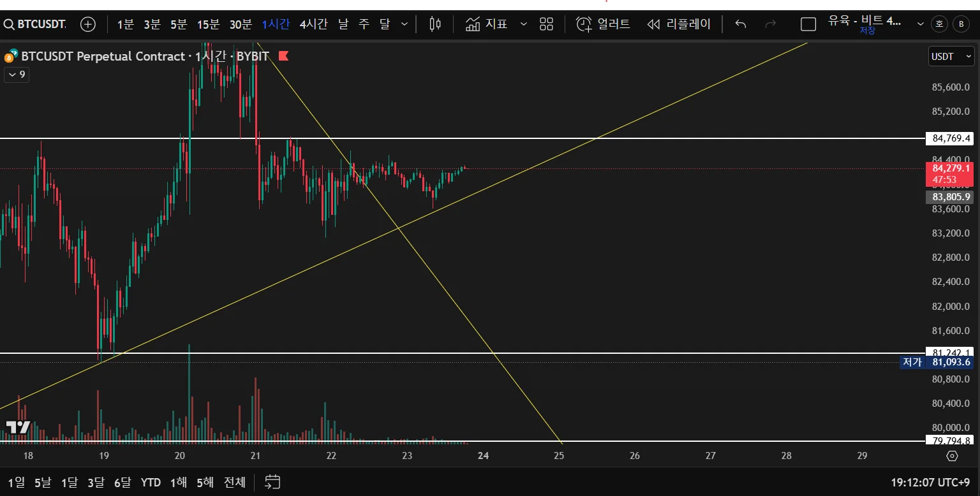Expand the favorite indicators dropdown arrow
This screenshot has width=980, height=496.
(524, 24)
